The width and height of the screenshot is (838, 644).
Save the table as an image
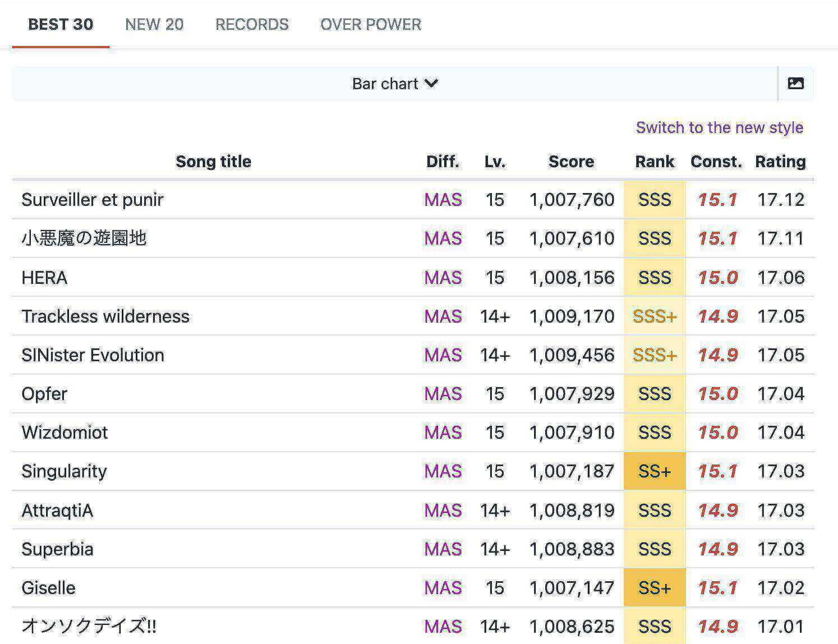[x=796, y=84]
